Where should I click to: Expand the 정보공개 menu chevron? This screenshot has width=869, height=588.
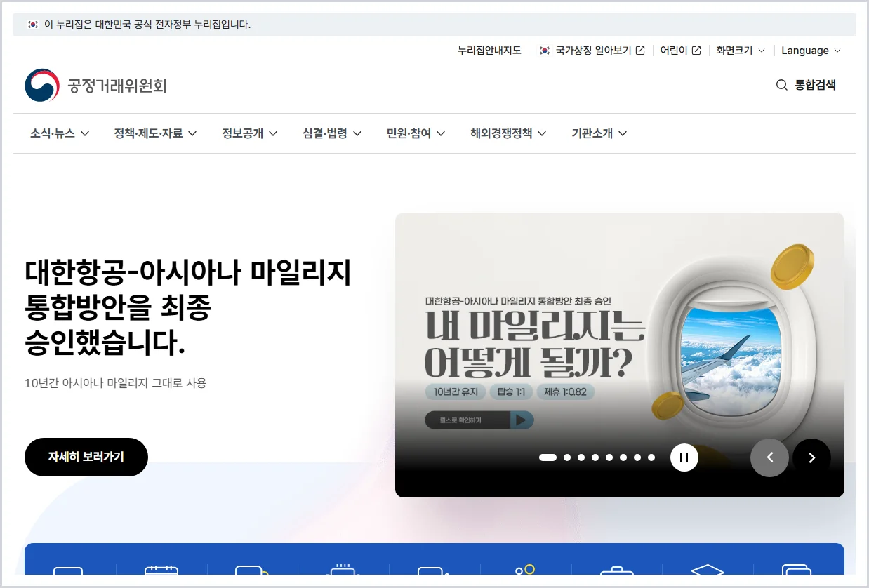[x=273, y=133]
